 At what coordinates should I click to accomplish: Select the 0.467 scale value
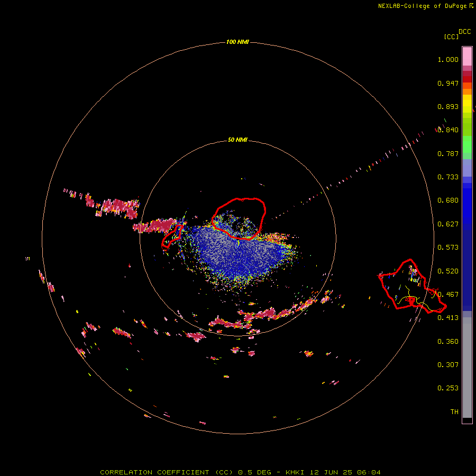pyautogui.click(x=448, y=295)
